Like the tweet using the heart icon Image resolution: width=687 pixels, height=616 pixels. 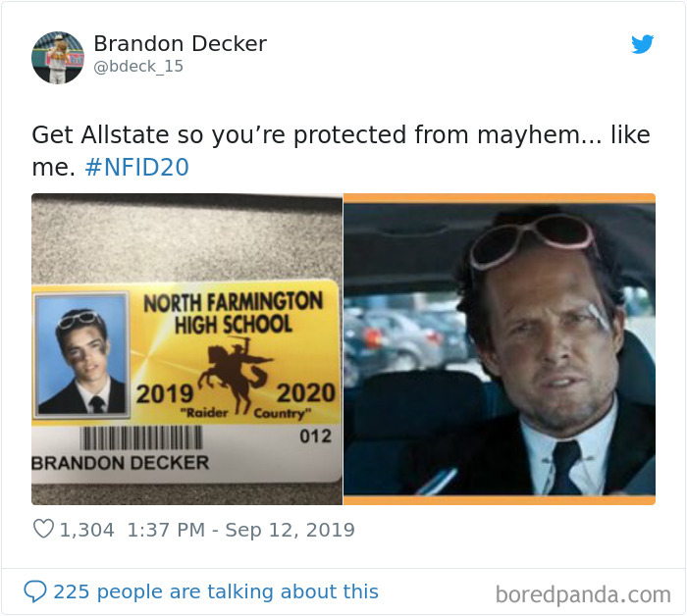[43, 529]
